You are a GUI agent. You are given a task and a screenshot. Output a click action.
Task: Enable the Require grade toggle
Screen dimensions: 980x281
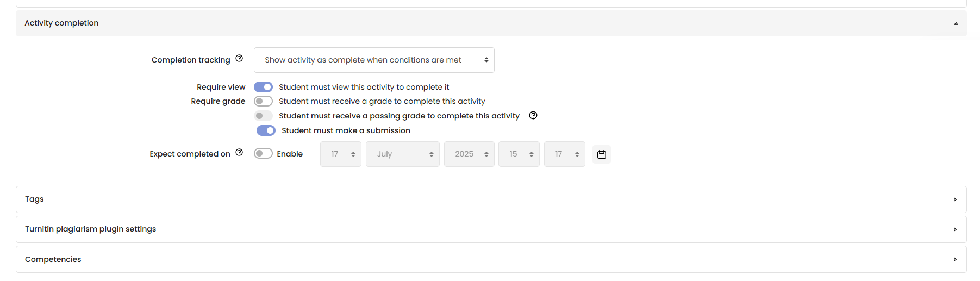pos(263,101)
